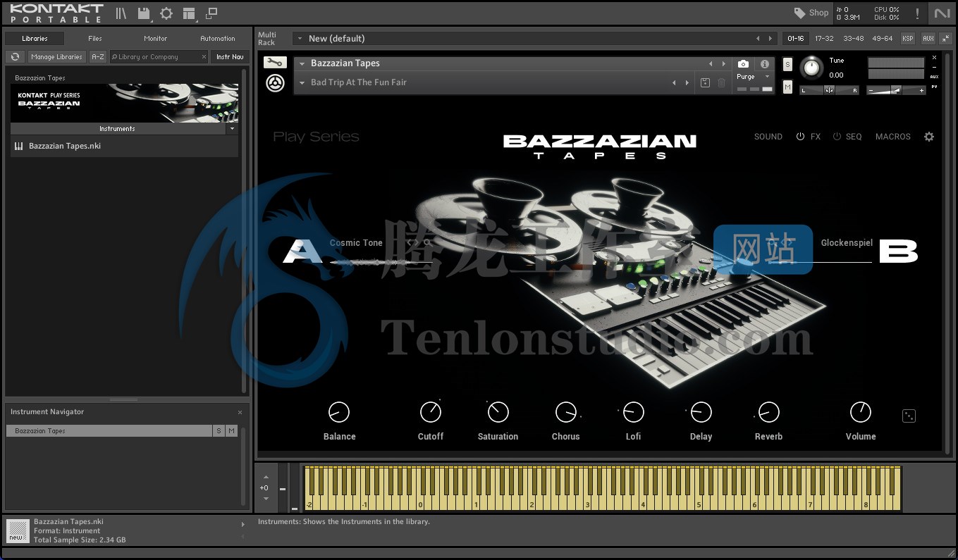
Task: Toggle solo in the Instrument Navigator
Action: point(219,430)
